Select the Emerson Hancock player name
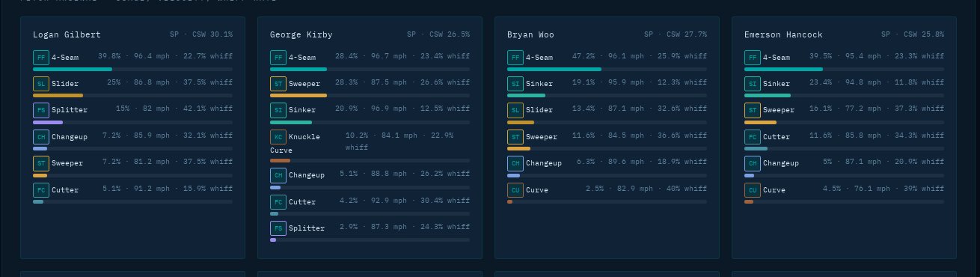980x277 pixels. tap(783, 34)
